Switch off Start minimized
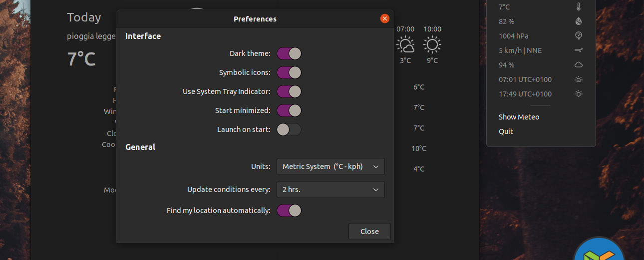 (x=289, y=110)
